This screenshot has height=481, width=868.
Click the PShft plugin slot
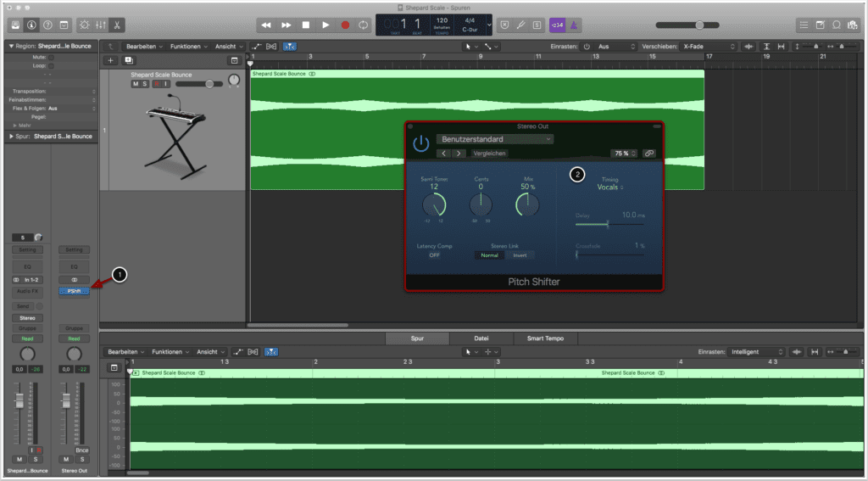(x=75, y=291)
